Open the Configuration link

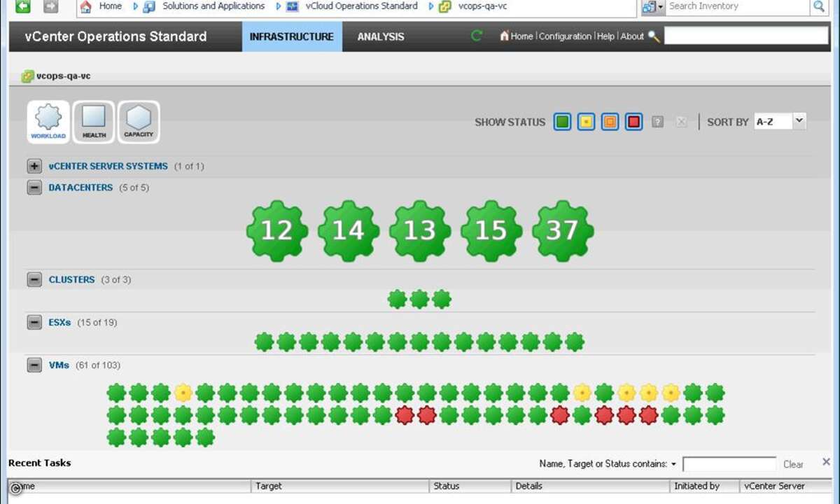tap(565, 36)
